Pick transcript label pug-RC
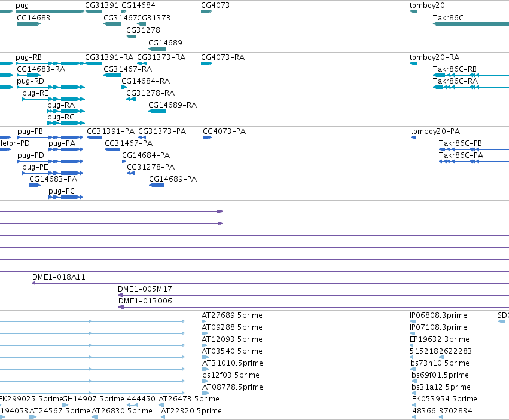This screenshot has width=509, height=420. pos(60,118)
